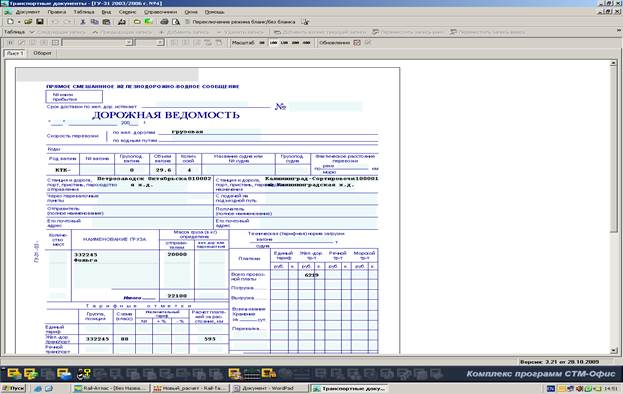Click fourth yellow-blue icon in СТМ-Офис panel
Screen dimensions: 623x394
64,373
